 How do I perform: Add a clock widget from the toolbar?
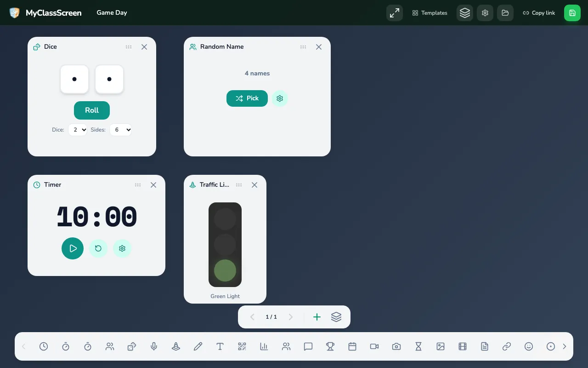(x=44, y=346)
